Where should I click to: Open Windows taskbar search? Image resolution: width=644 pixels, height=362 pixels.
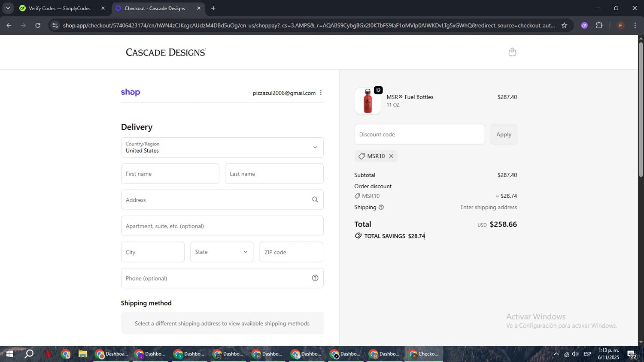[29, 354]
